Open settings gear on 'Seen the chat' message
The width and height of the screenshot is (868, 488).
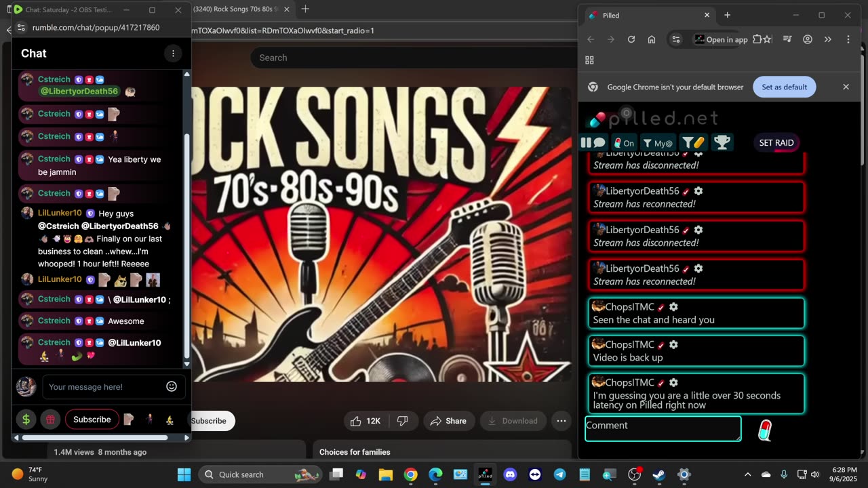[x=673, y=307]
